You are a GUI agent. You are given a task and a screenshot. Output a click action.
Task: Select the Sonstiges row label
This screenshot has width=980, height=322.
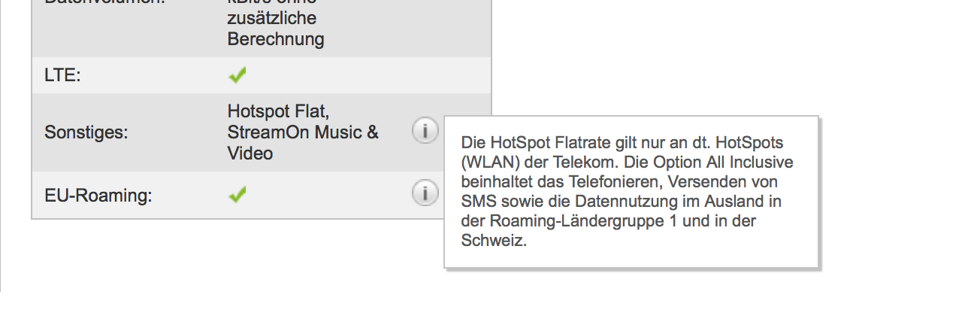point(86,133)
